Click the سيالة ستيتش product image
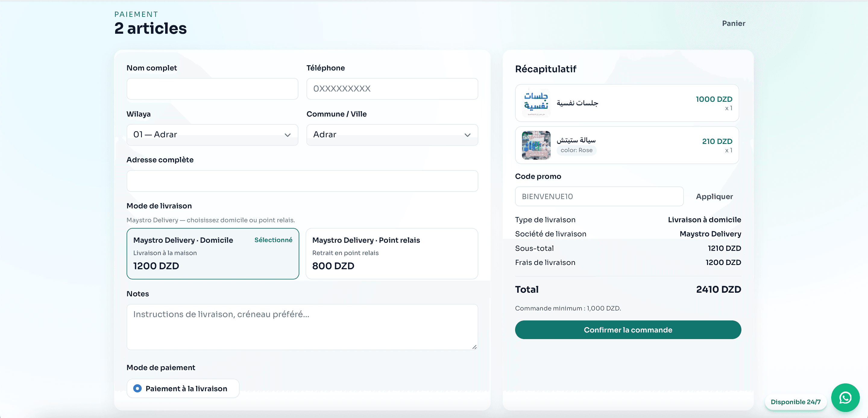This screenshot has width=868, height=418. (536, 145)
